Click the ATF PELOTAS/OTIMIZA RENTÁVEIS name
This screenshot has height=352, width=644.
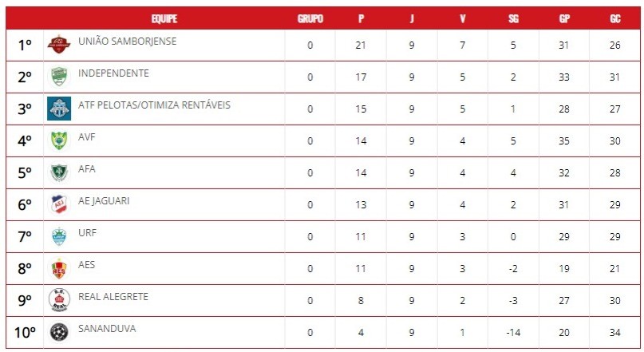pos(154,105)
